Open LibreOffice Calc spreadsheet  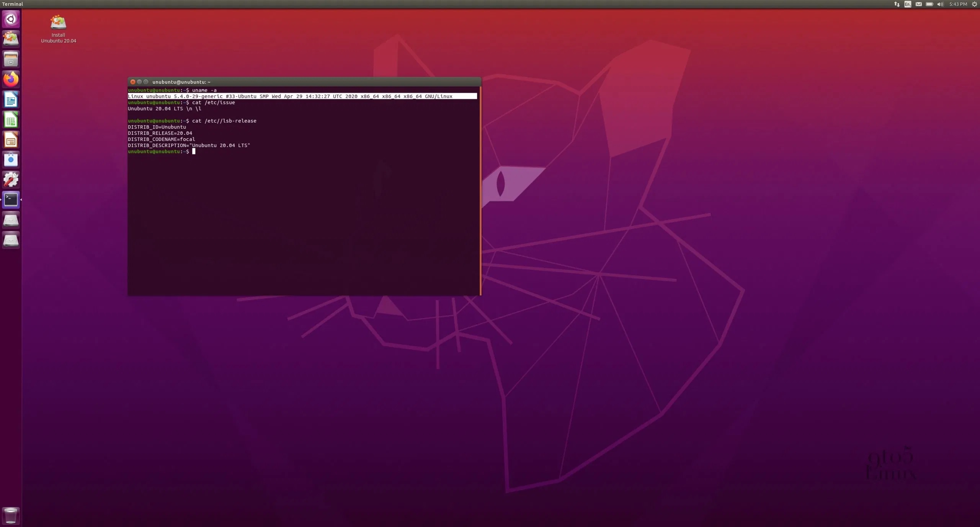coord(11,119)
